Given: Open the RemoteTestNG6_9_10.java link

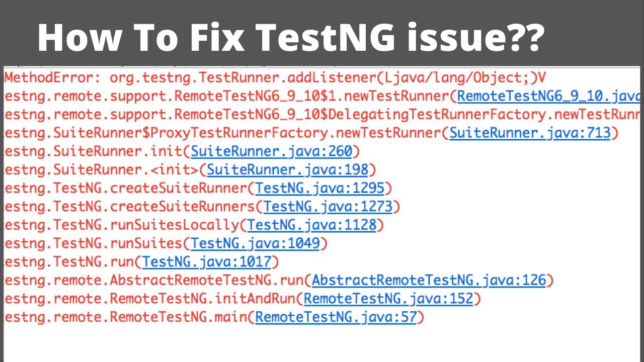Looking at the screenshot, I should tap(548, 96).
